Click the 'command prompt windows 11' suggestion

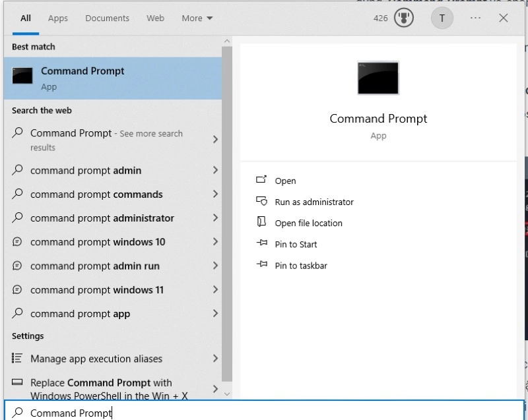coord(113,289)
